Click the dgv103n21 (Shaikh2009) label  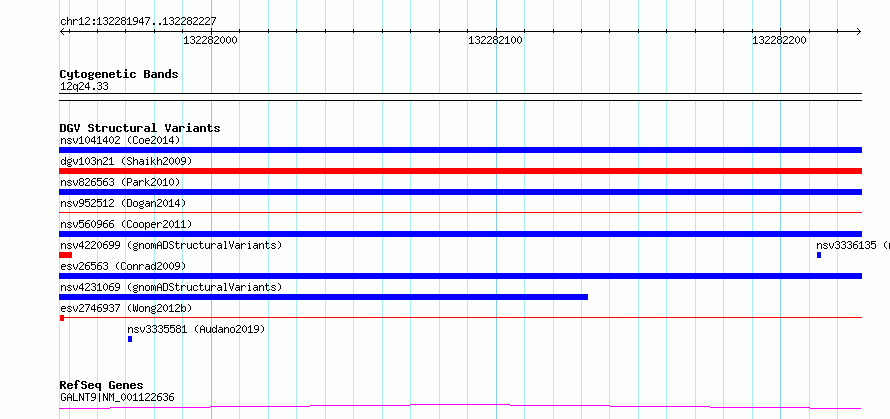126,161
